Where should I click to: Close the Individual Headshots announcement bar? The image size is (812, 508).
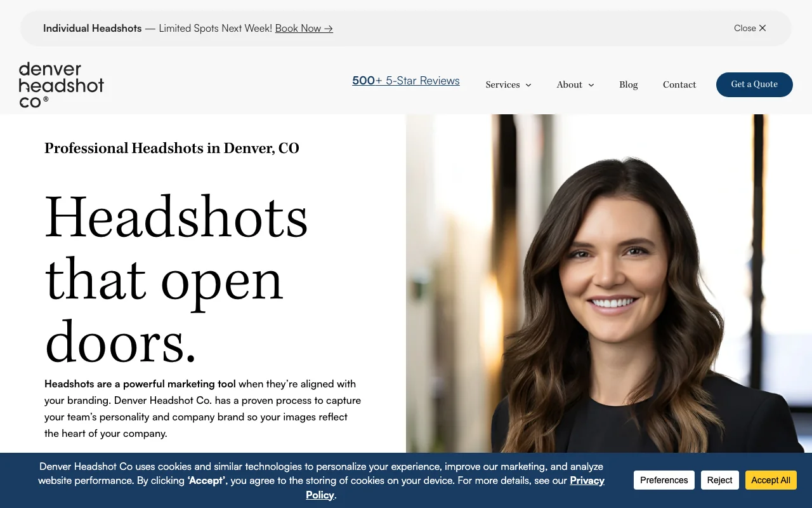tap(750, 28)
